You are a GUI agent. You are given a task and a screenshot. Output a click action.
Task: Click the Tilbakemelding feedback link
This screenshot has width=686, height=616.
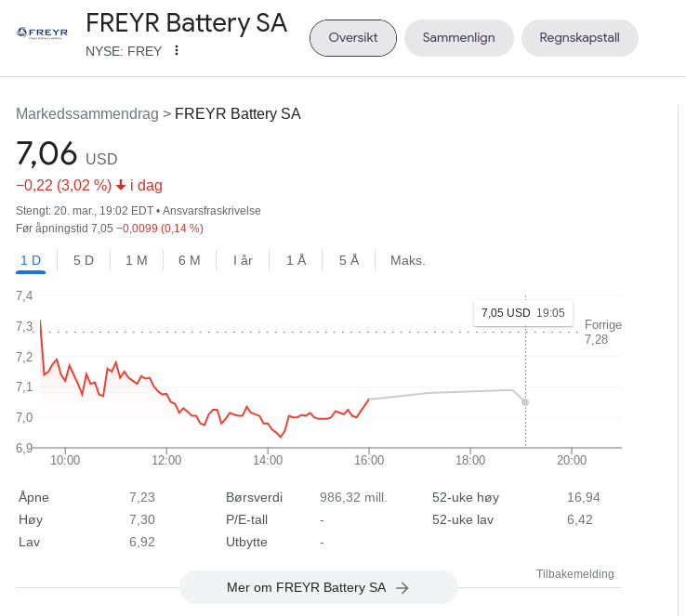coord(574,573)
